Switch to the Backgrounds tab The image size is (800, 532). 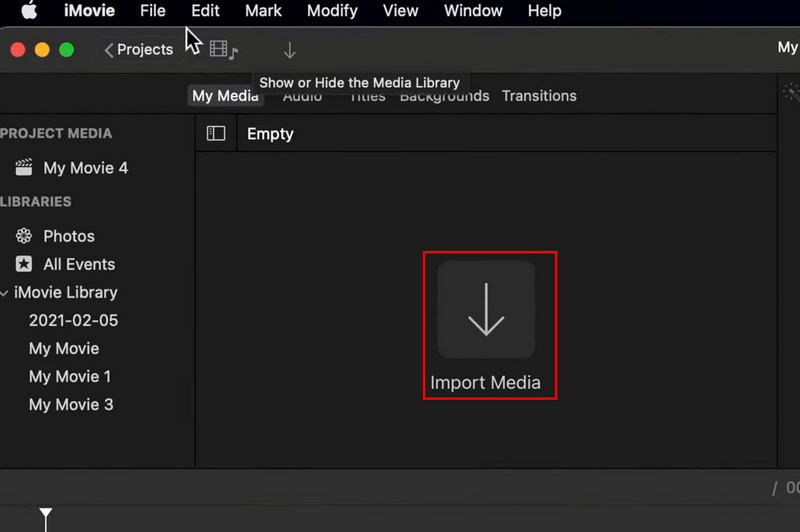pyautogui.click(x=445, y=96)
